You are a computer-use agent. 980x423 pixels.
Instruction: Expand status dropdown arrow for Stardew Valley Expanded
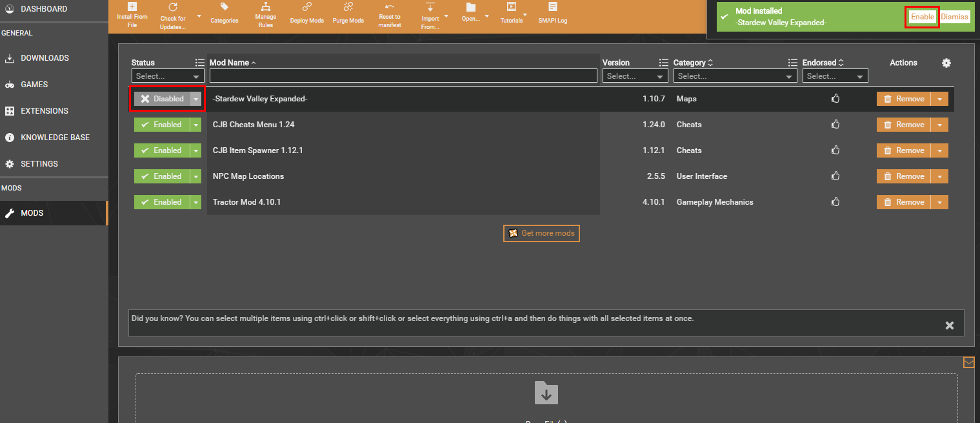coord(196,99)
